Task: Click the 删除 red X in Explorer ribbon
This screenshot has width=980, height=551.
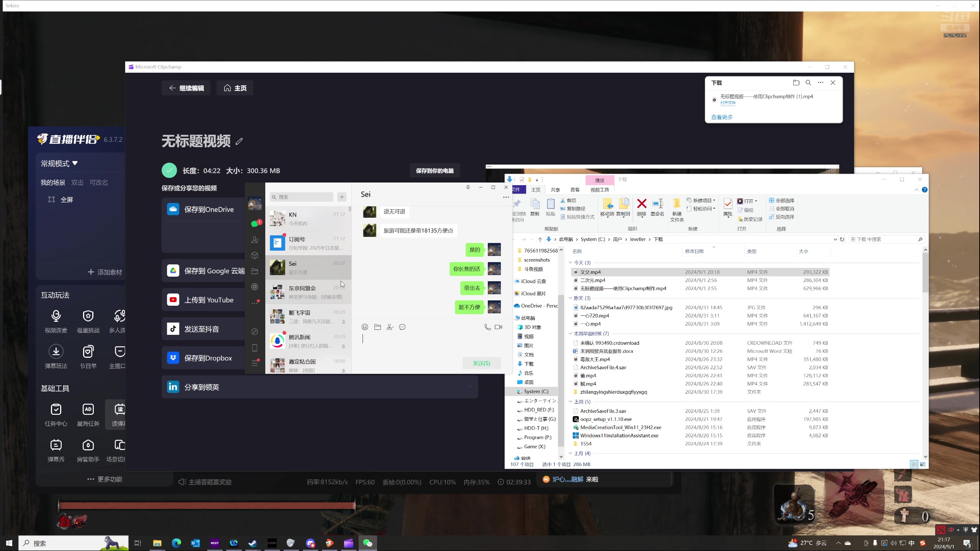Action: click(x=642, y=207)
